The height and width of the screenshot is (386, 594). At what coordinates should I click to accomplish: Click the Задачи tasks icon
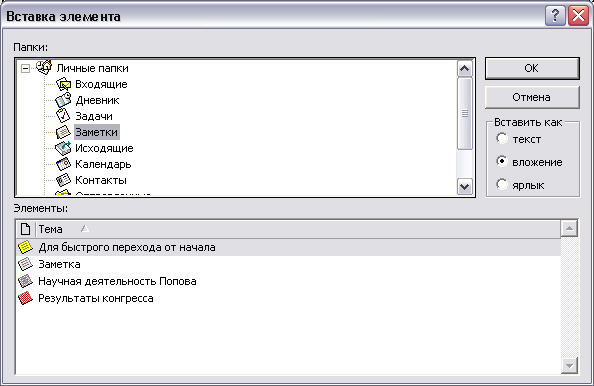(x=63, y=116)
